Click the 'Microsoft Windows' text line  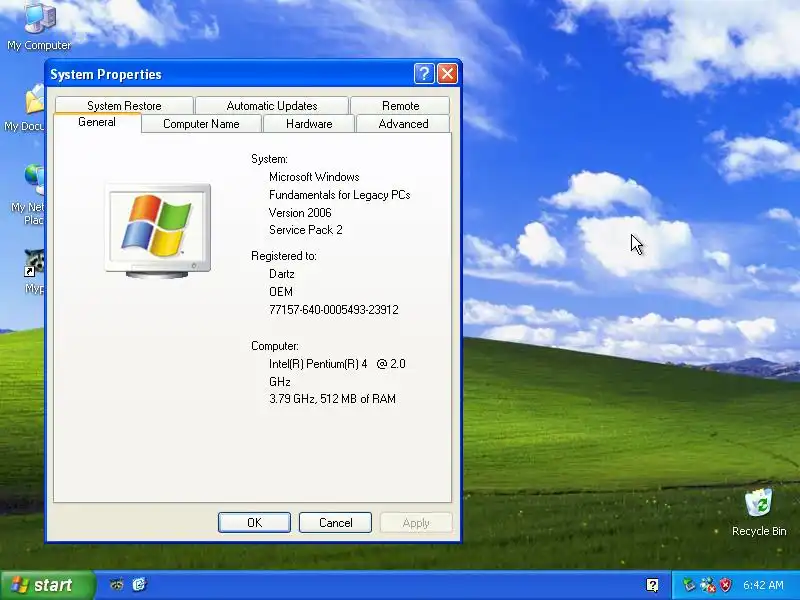[314, 177]
